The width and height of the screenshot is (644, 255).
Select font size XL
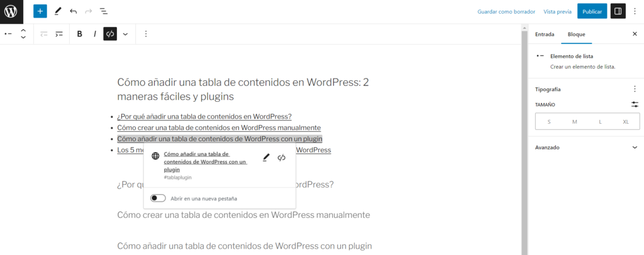pos(626,122)
